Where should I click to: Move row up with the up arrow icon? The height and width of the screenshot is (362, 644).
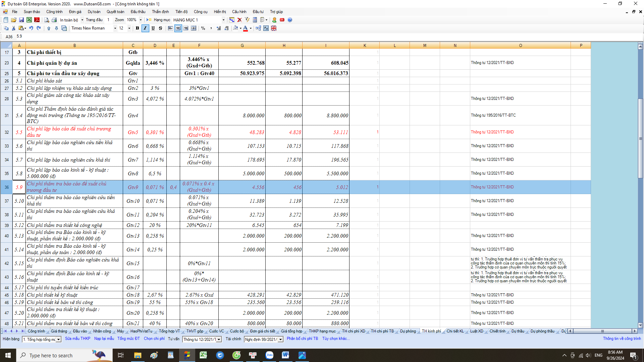tap(49, 28)
